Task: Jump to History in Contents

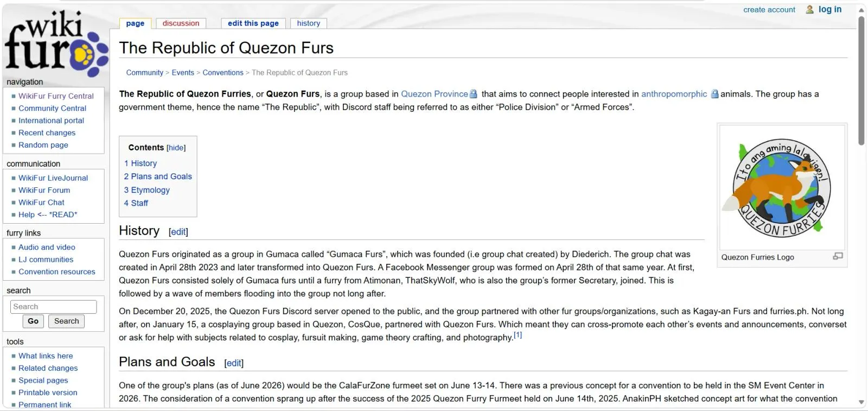Action: click(141, 163)
